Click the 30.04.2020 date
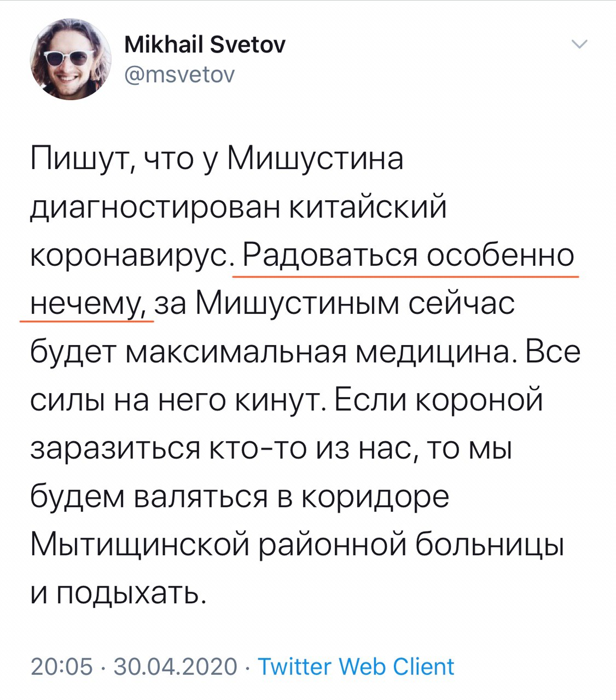616x700 pixels. point(175,667)
